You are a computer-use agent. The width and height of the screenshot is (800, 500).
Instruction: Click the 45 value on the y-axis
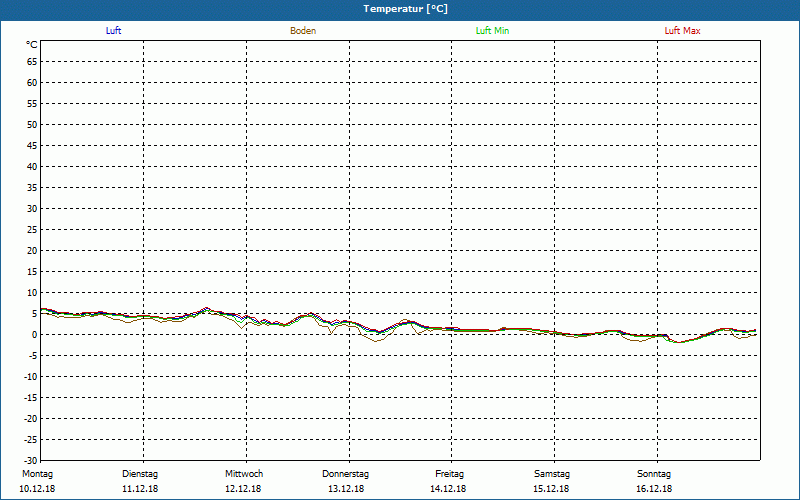click(32, 146)
